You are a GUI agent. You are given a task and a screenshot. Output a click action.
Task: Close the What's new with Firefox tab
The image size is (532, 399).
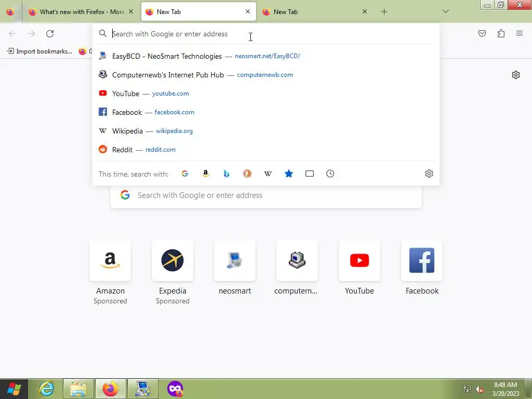[x=131, y=11]
